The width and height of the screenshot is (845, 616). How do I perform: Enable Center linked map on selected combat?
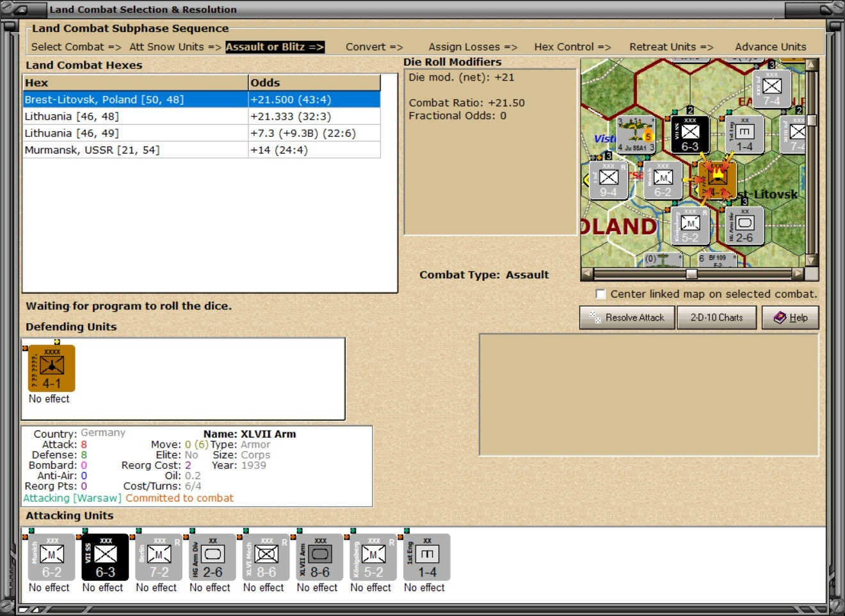[600, 294]
